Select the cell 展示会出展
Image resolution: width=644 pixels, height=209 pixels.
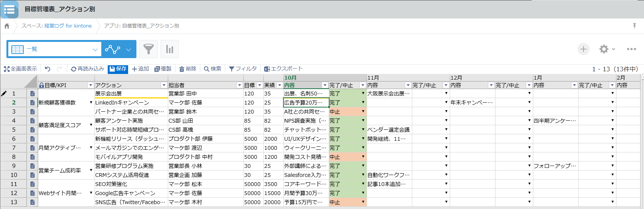(131, 94)
